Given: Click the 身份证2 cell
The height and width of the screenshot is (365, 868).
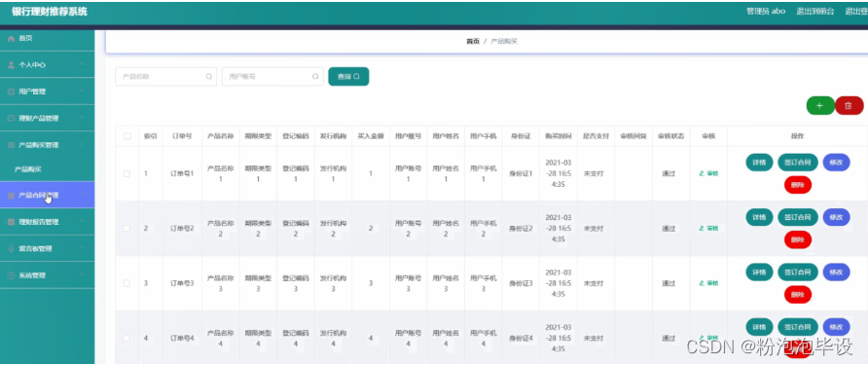Looking at the screenshot, I should pos(521,228).
